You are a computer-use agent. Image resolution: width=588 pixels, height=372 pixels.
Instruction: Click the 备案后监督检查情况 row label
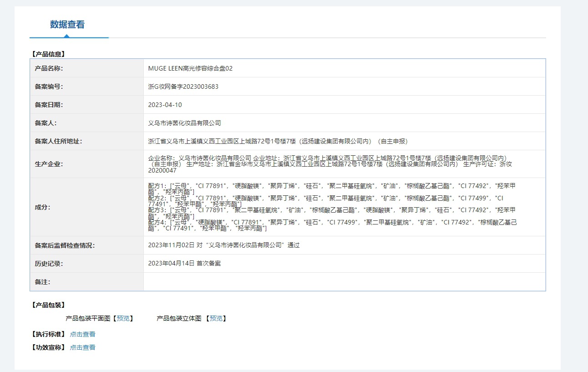(x=65, y=245)
